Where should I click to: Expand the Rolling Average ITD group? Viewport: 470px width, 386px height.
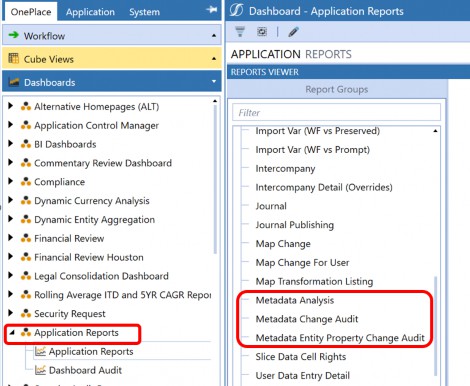click(x=10, y=294)
